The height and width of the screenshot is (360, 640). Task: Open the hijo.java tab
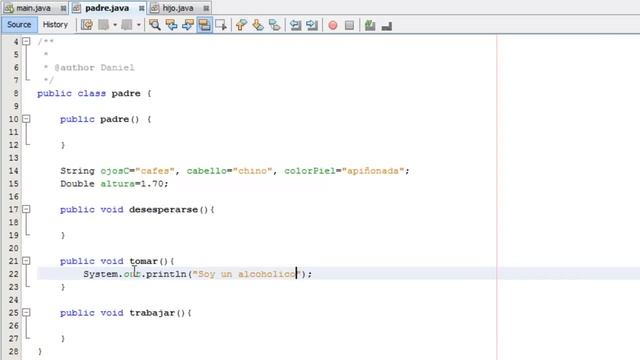point(178,8)
